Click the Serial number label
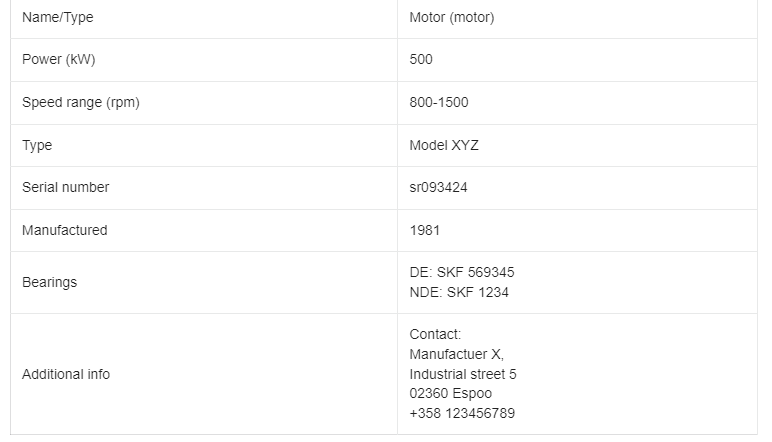 tap(65, 187)
